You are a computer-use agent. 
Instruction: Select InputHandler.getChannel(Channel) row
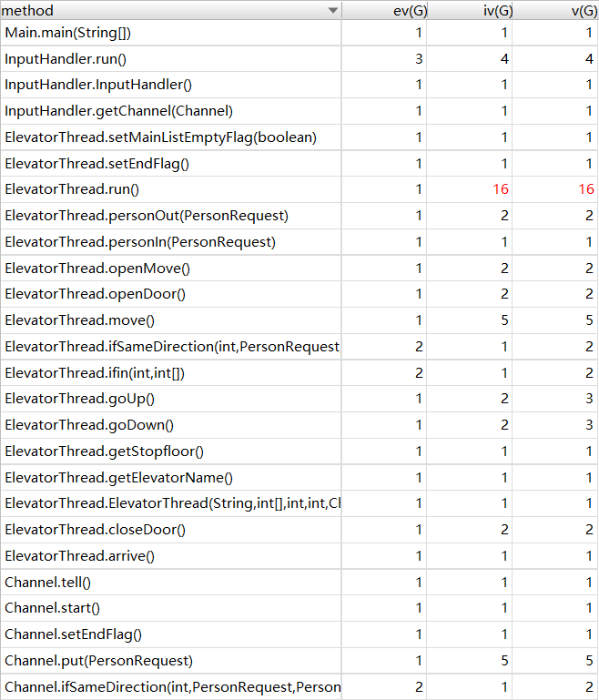pyautogui.click(x=299, y=111)
